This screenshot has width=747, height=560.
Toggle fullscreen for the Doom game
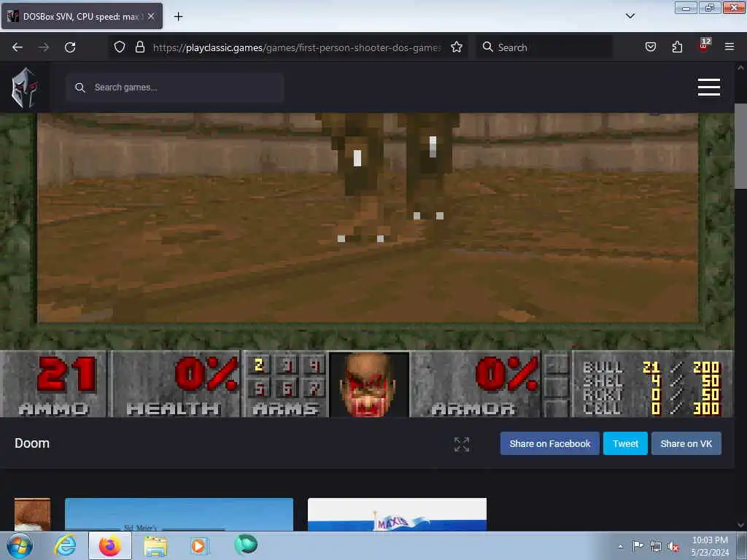tap(462, 444)
